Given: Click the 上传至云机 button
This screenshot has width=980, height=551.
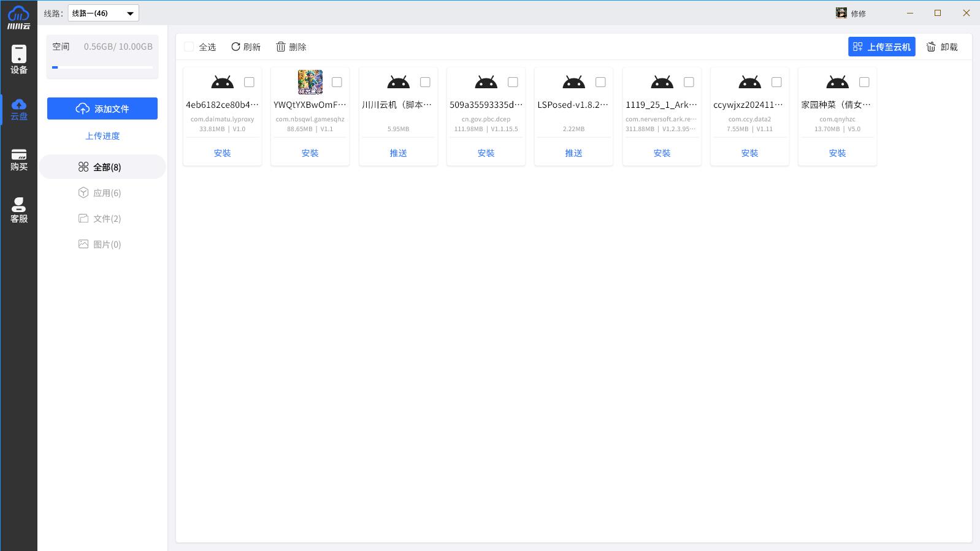Looking at the screenshot, I should (x=881, y=47).
